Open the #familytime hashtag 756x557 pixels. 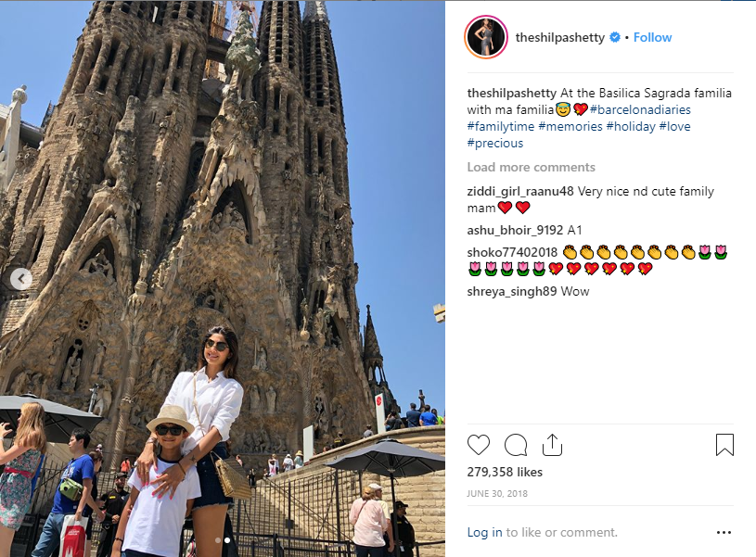coord(501,126)
